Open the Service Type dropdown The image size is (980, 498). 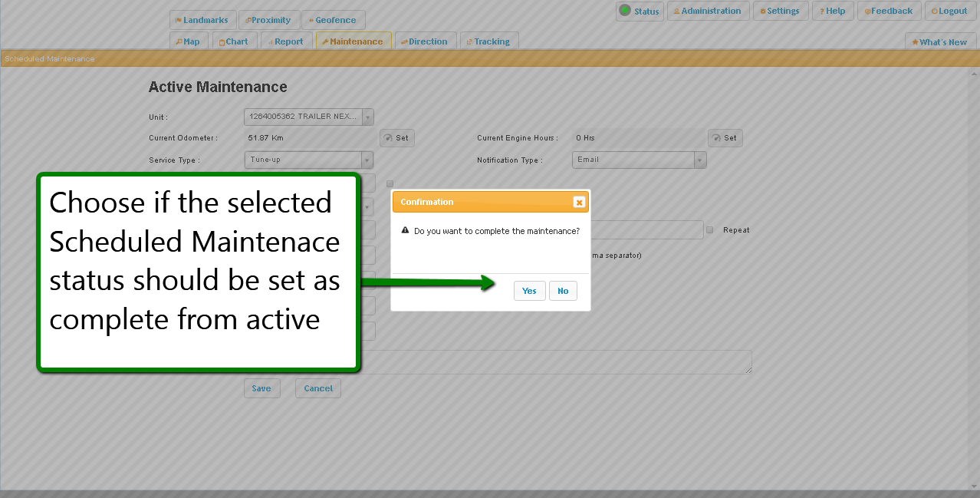coord(367,160)
